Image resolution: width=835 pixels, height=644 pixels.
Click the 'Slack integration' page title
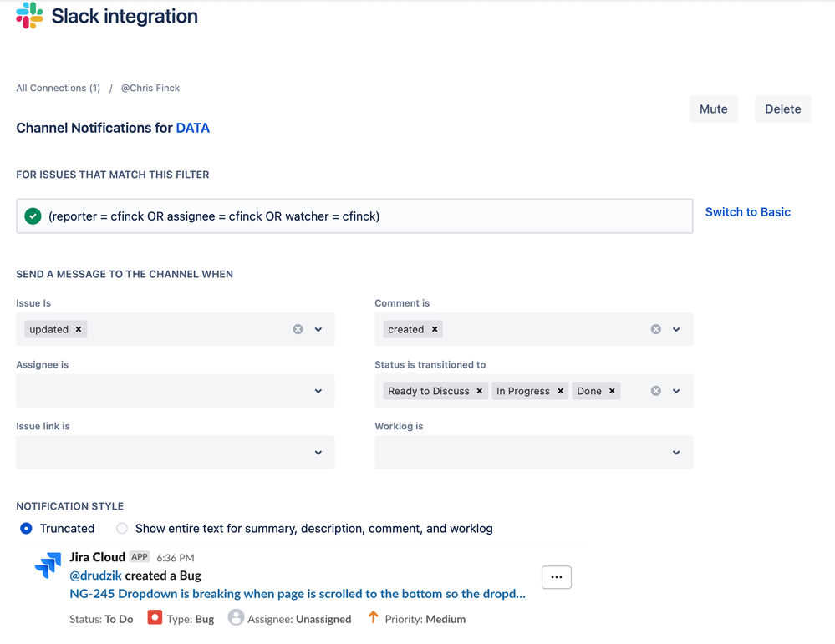click(125, 16)
